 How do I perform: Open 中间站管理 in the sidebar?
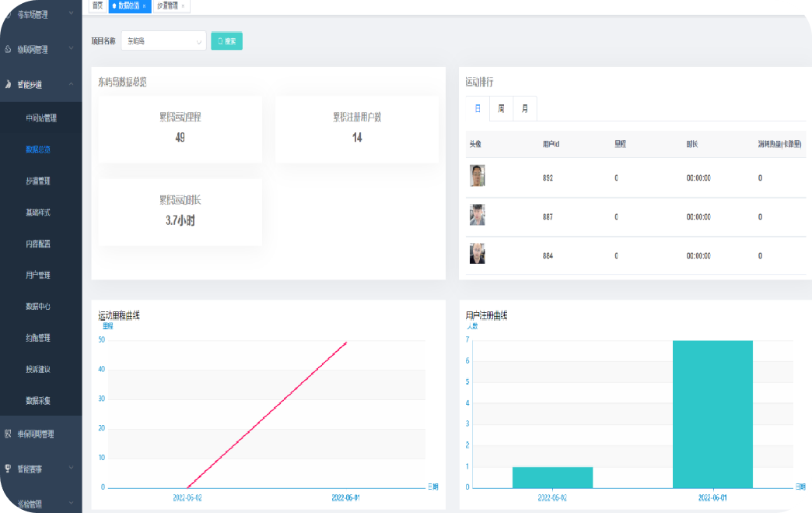coord(41,118)
